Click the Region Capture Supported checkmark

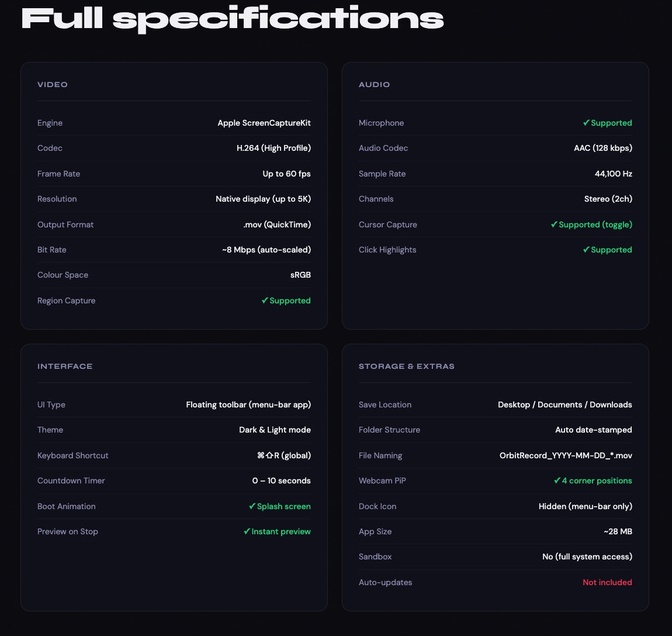click(x=265, y=300)
